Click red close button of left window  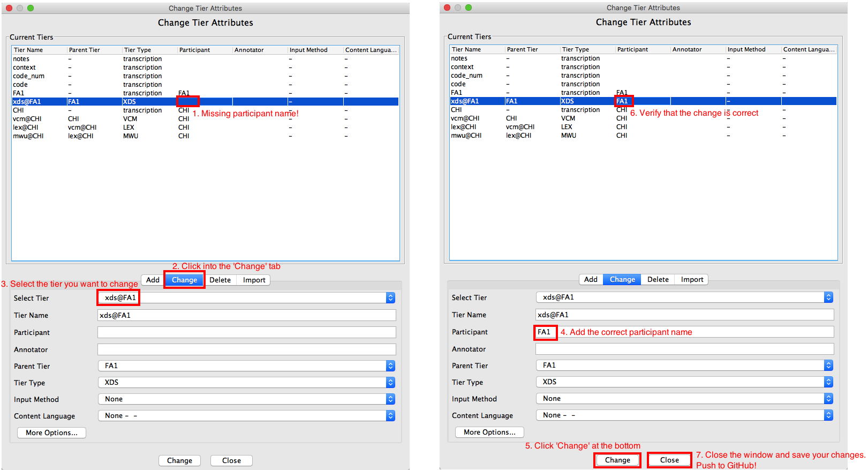(x=9, y=8)
